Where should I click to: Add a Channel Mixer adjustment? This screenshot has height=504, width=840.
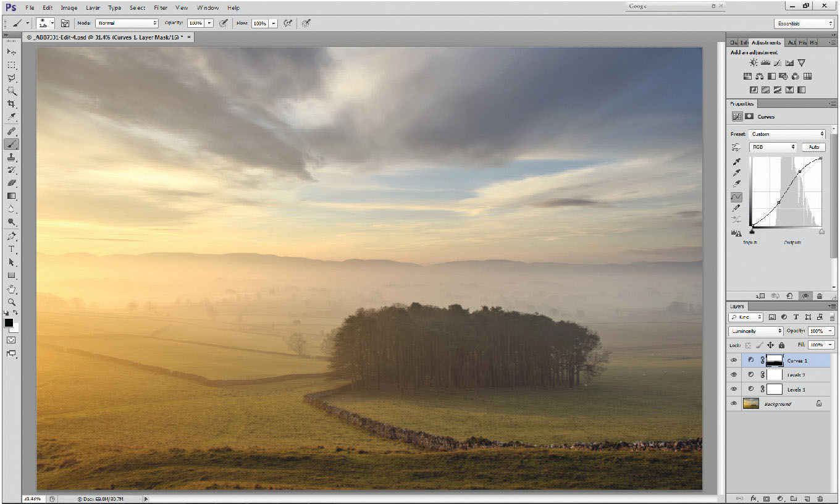pyautogui.click(x=795, y=77)
